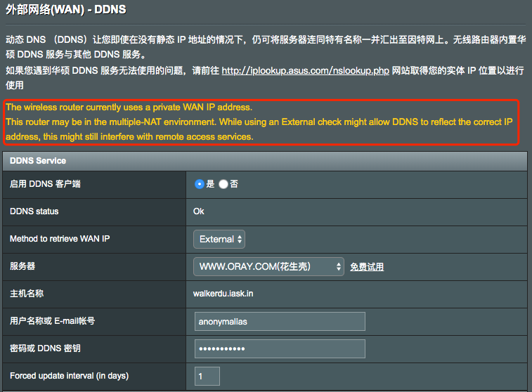Focus the username field containing anonymallas

coord(280,322)
